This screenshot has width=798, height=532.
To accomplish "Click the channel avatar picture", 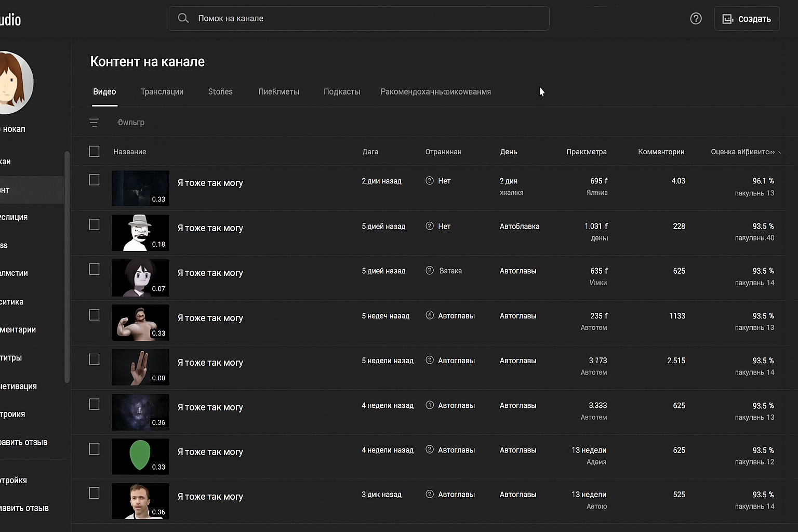I will tap(13, 83).
